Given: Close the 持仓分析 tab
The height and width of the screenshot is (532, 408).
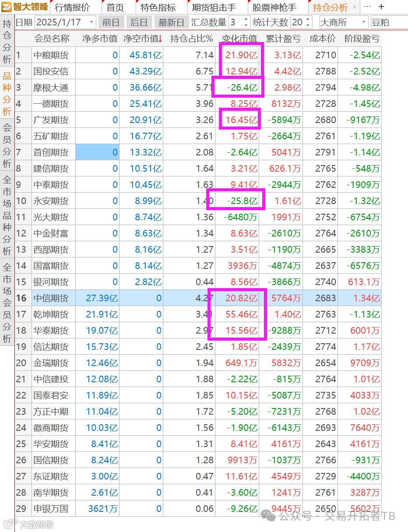Looking at the screenshot, I should coord(355,7).
